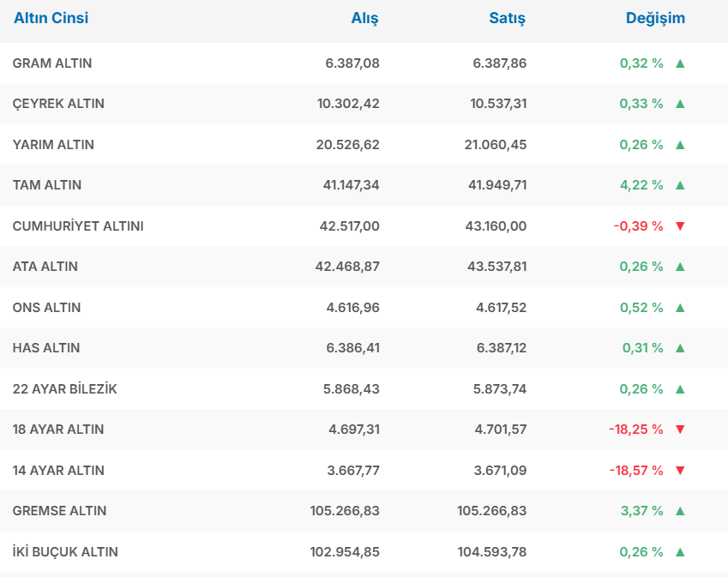Click the green up arrow for GRAM ALTIN
Image resolution: width=728 pixels, height=577 pixels.
tap(680, 63)
